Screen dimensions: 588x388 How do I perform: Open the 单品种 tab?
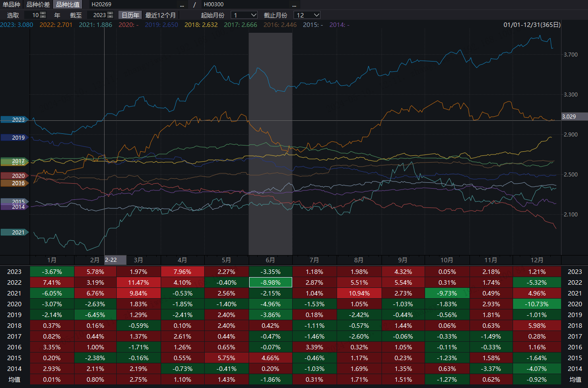point(11,5)
